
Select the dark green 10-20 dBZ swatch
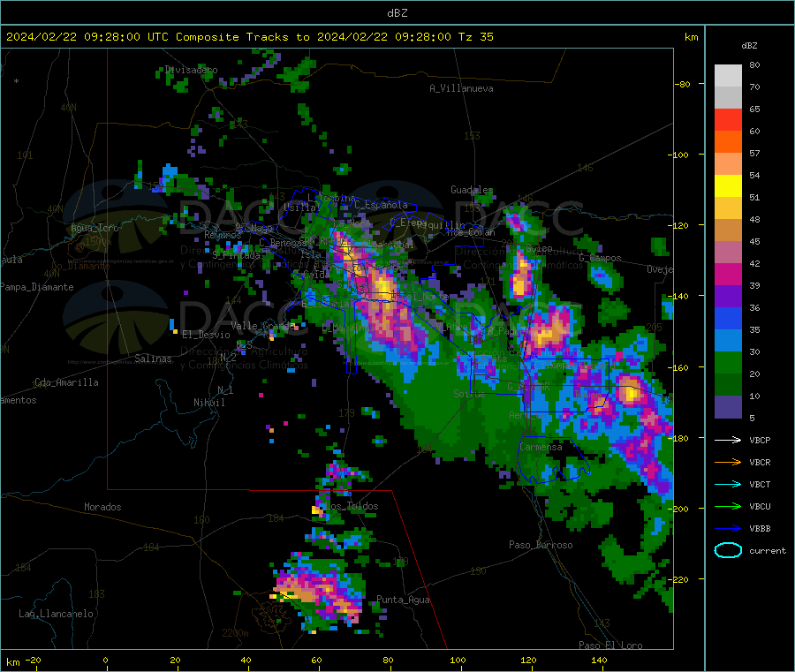[728, 385]
